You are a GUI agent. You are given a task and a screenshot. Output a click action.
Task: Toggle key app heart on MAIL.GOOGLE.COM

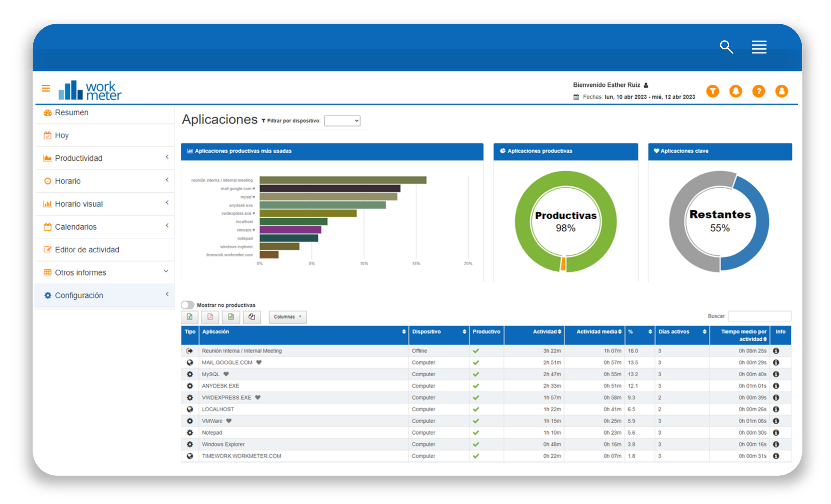(x=259, y=363)
